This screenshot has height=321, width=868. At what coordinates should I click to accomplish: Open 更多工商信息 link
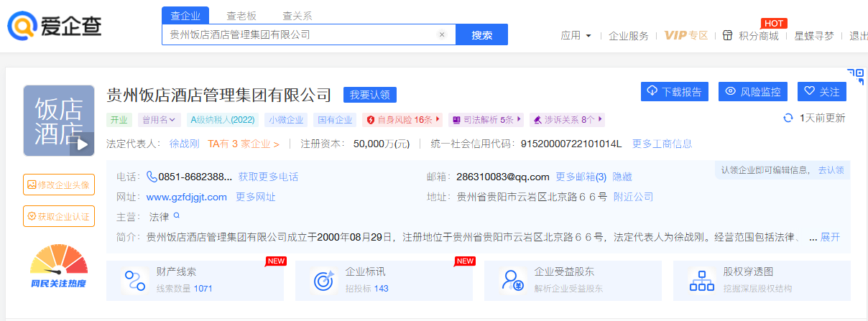(662, 144)
